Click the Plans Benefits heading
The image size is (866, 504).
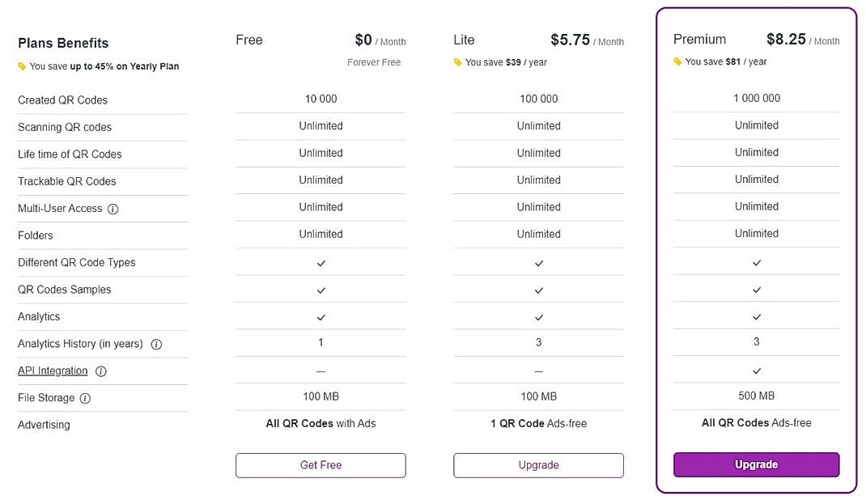click(63, 43)
